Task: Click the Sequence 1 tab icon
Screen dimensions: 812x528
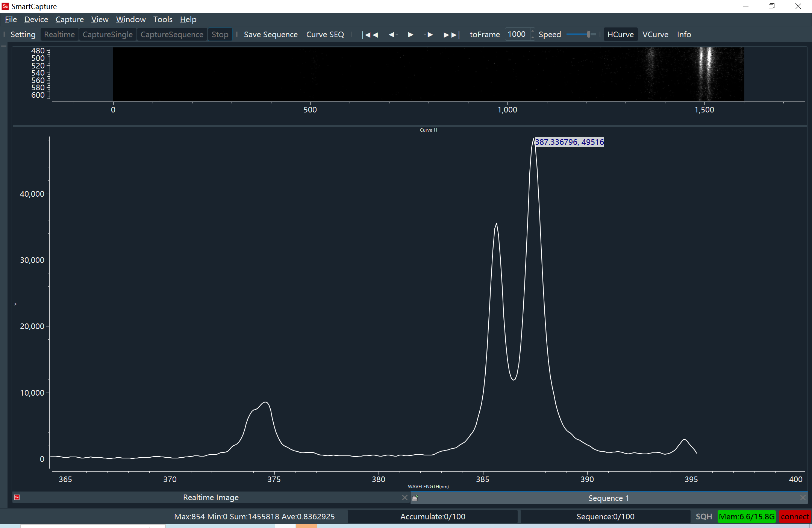Action: pyautogui.click(x=415, y=498)
